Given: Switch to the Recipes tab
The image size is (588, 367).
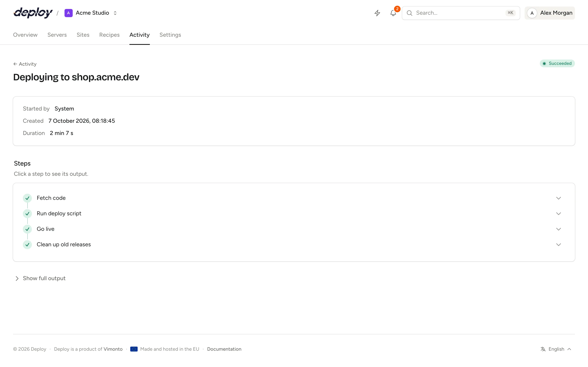Looking at the screenshot, I should click(109, 35).
